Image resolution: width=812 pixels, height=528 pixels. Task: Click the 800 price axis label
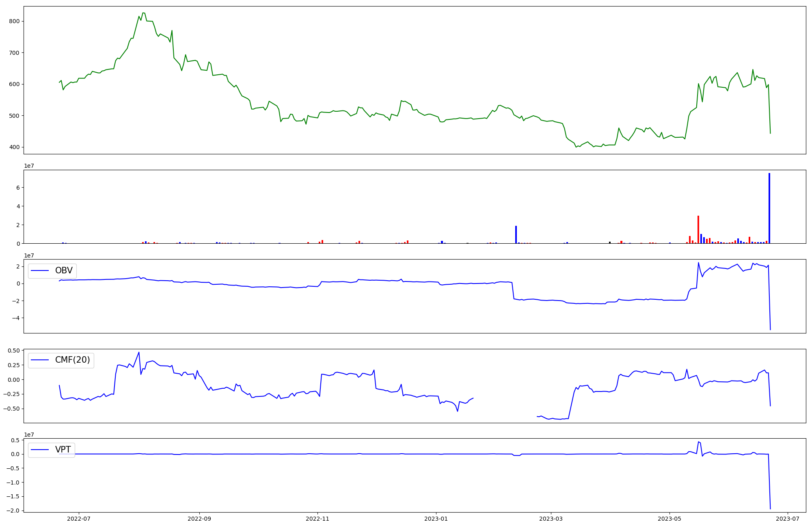point(14,21)
